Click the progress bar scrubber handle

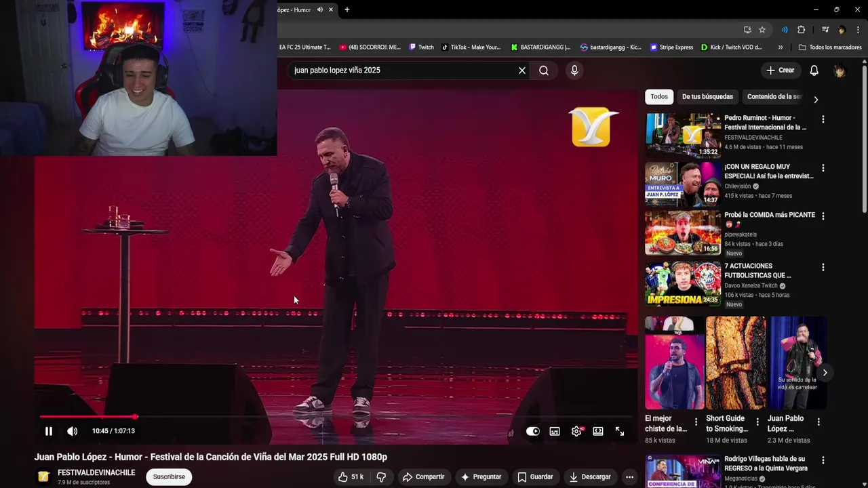pyautogui.click(x=135, y=417)
